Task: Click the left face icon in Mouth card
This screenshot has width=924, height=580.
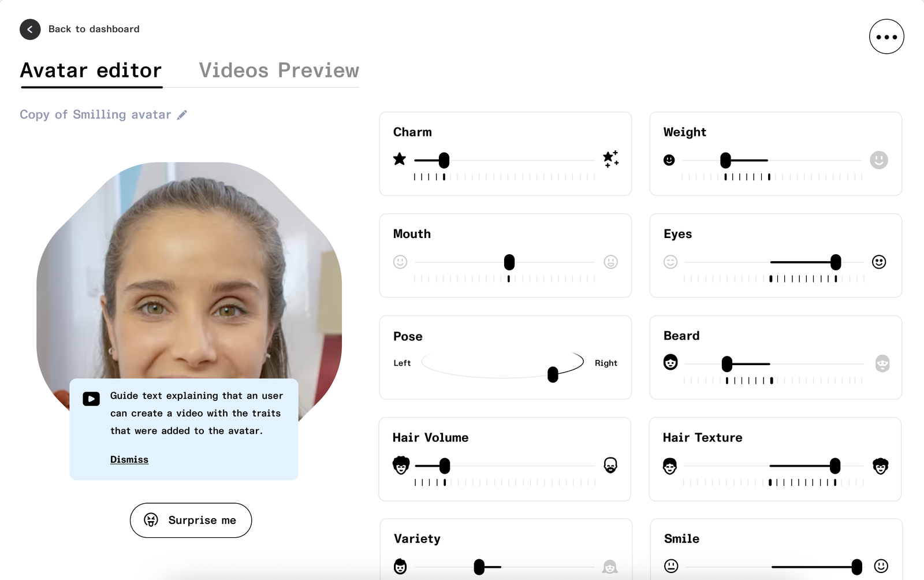Action: point(400,262)
